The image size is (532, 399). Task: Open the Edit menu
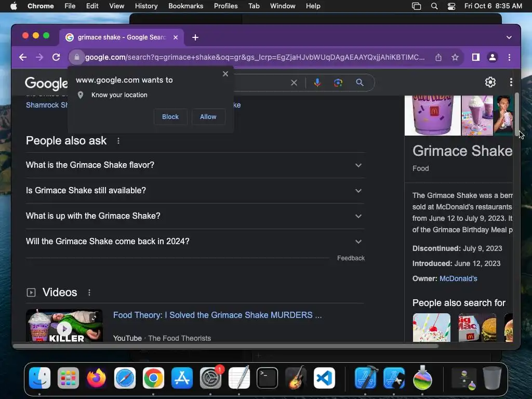point(92,6)
